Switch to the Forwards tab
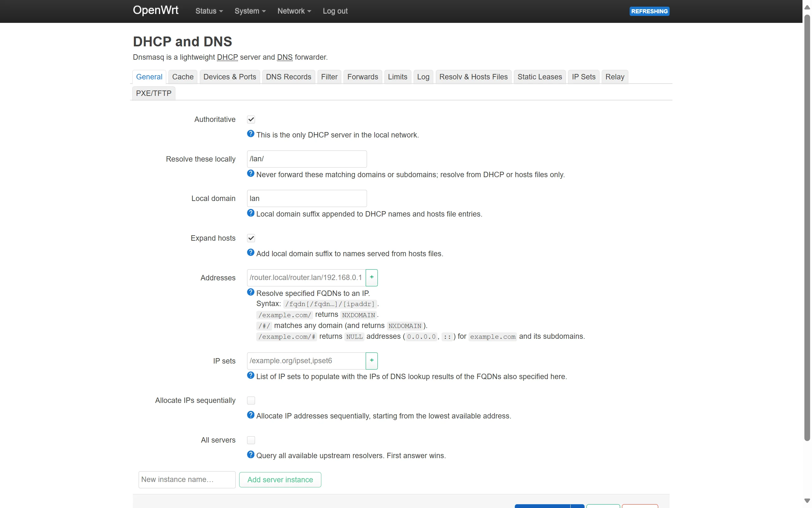Viewport: 812px width, 508px height. (x=363, y=77)
